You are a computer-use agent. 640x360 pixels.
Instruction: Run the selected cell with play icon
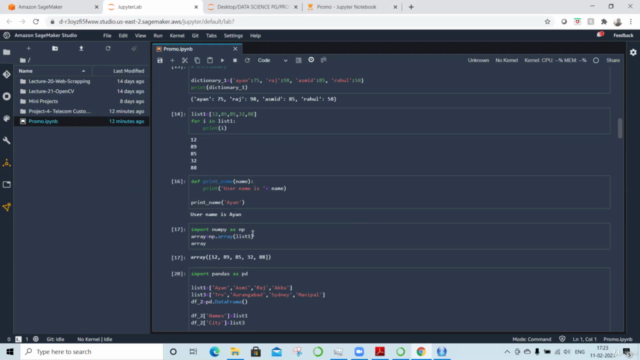coord(222,60)
